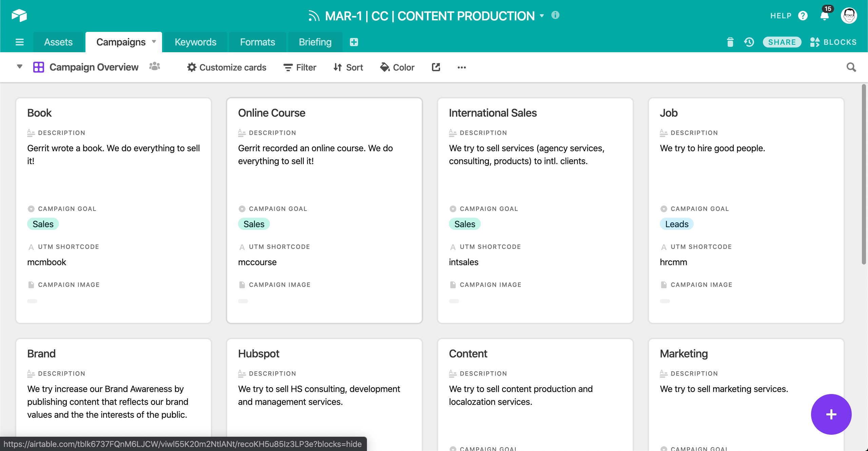This screenshot has width=868, height=451.
Task: Click the Sort options icon
Action: pos(348,67)
